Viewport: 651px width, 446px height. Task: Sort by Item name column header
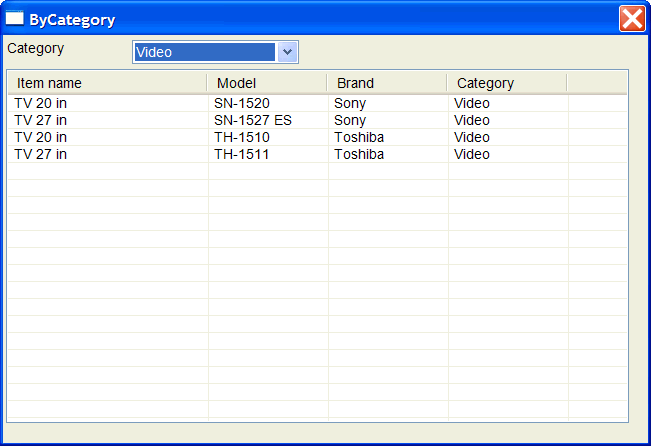(x=107, y=83)
